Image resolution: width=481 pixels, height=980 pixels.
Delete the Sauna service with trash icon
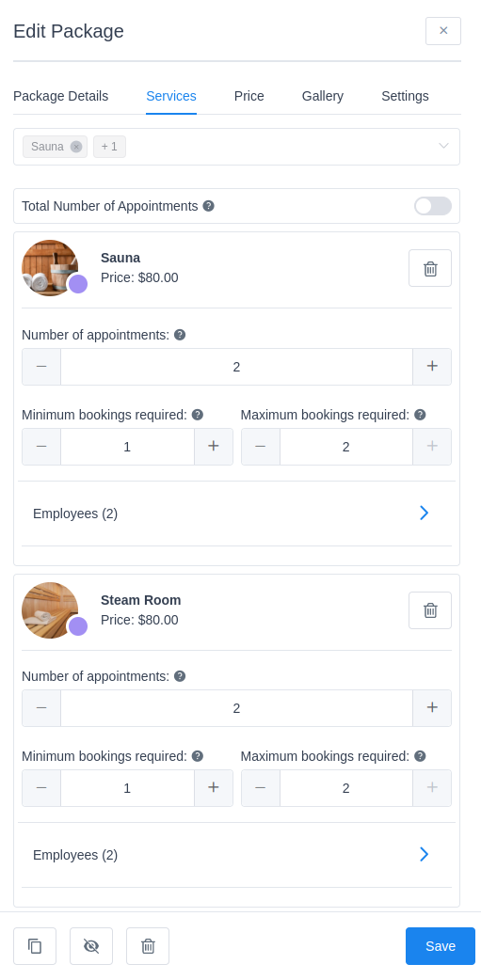(x=430, y=268)
